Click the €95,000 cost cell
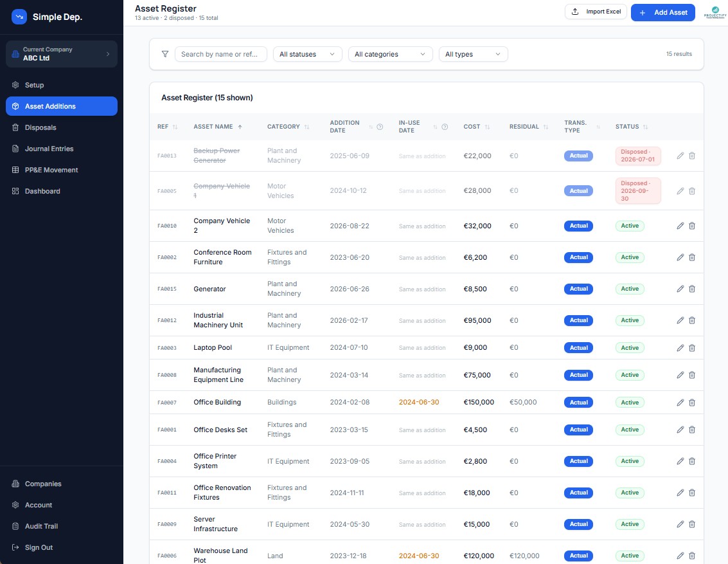 coord(477,320)
